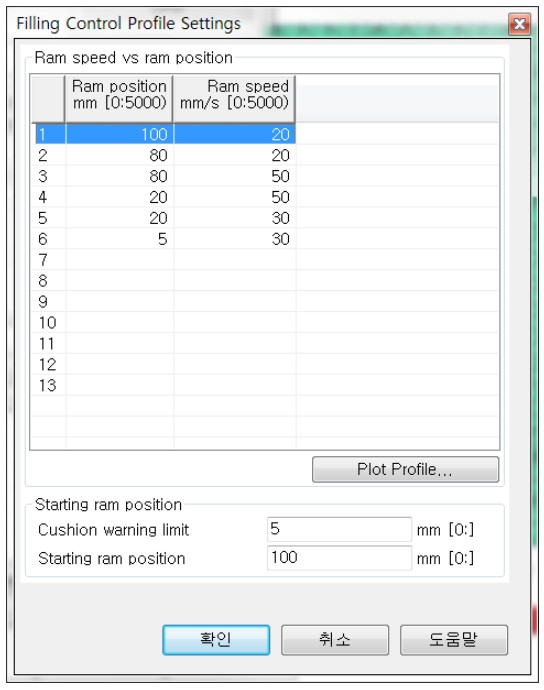This screenshot has width=544, height=690.
Task: Edit the Cushion warning limit field
Action: coord(339,529)
